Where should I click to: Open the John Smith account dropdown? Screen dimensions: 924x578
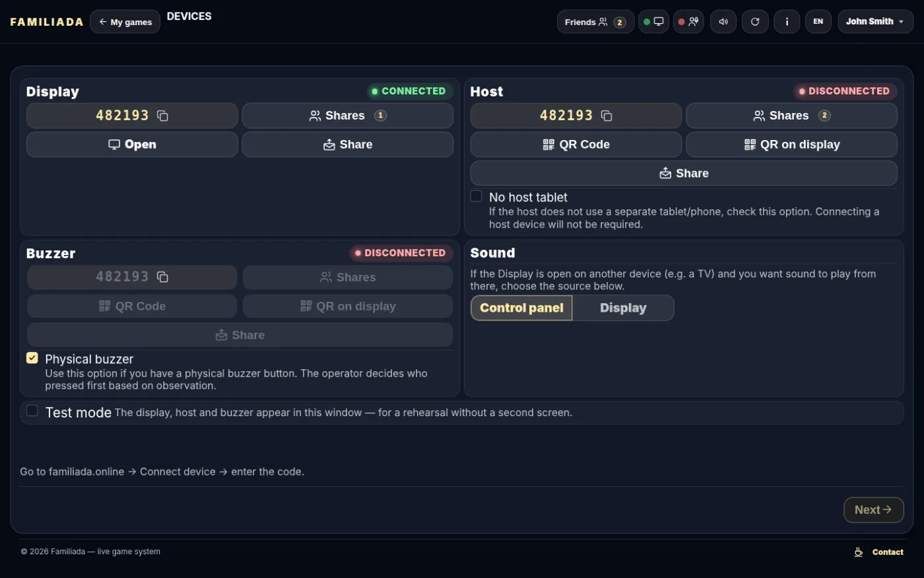pos(876,22)
